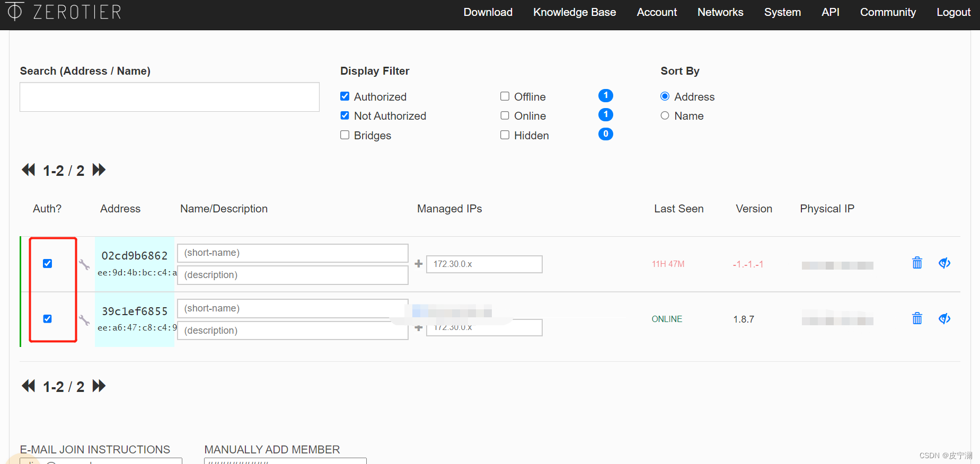
Task: Click description field for 39c1ef6855
Action: pos(293,331)
